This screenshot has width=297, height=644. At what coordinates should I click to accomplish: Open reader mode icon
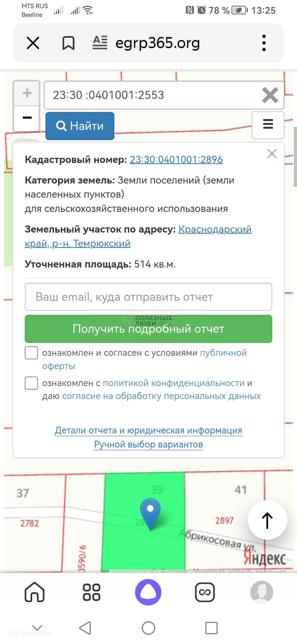pyautogui.click(x=100, y=43)
